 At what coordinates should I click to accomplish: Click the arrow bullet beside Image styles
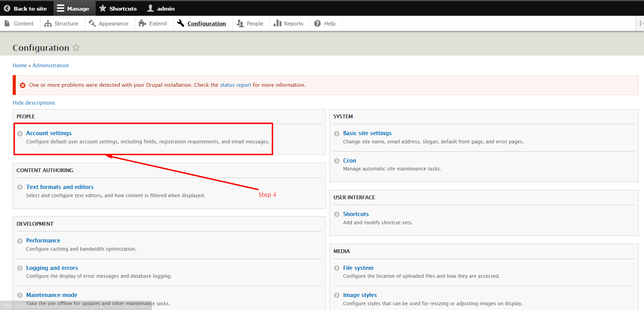pyautogui.click(x=337, y=295)
